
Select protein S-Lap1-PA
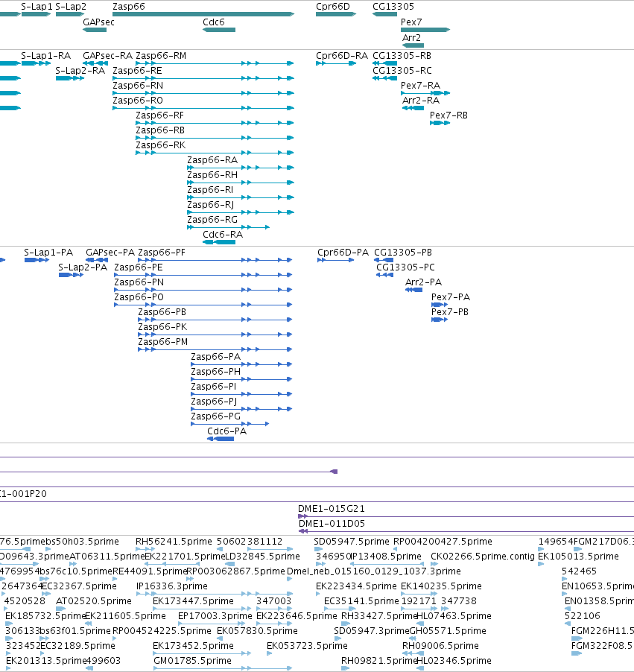(48, 253)
